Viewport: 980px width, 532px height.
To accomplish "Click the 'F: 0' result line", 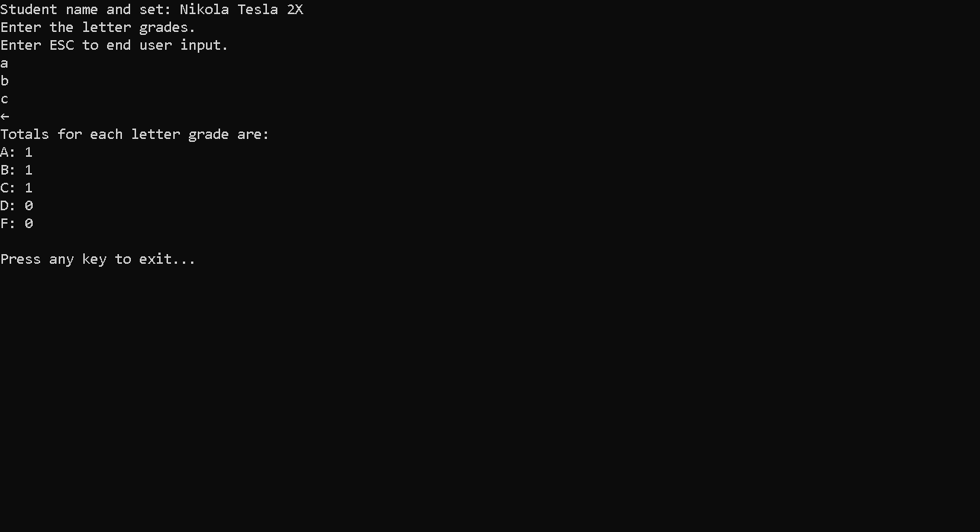I will point(16,224).
